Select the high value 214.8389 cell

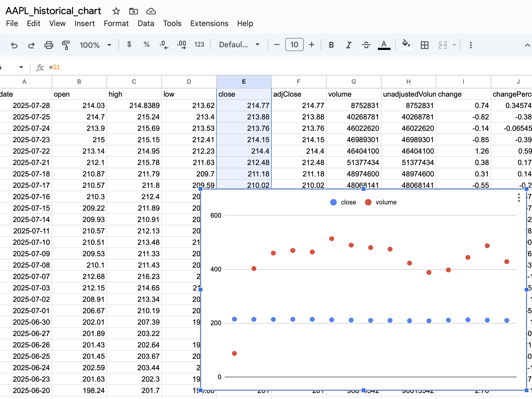(134, 106)
